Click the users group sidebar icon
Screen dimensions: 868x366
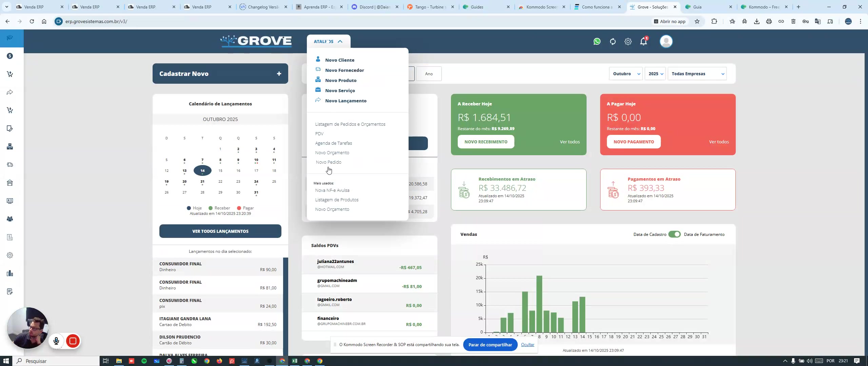pos(10,219)
